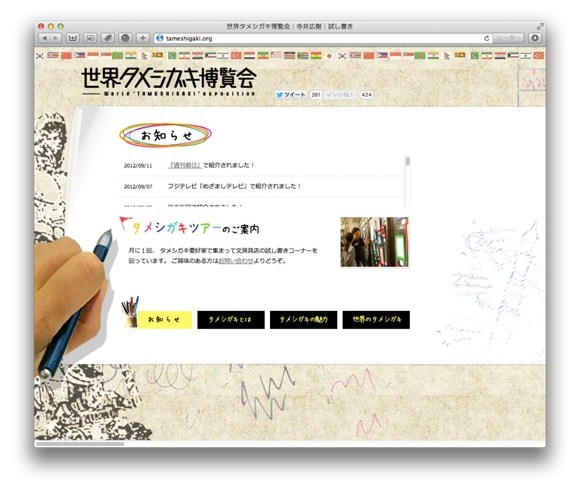Open the stationery shop tour photo thumbnail
The width and height of the screenshot is (580, 484).
(374, 242)
